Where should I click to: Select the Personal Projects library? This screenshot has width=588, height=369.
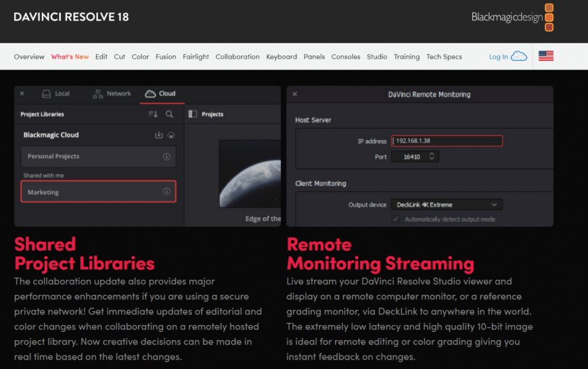click(x=98, y=156)
